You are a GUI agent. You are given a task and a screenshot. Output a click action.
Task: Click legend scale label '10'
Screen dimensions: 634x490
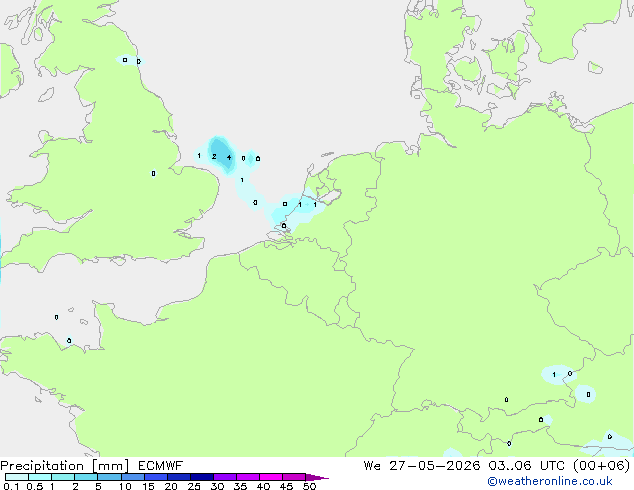[125, 486]
